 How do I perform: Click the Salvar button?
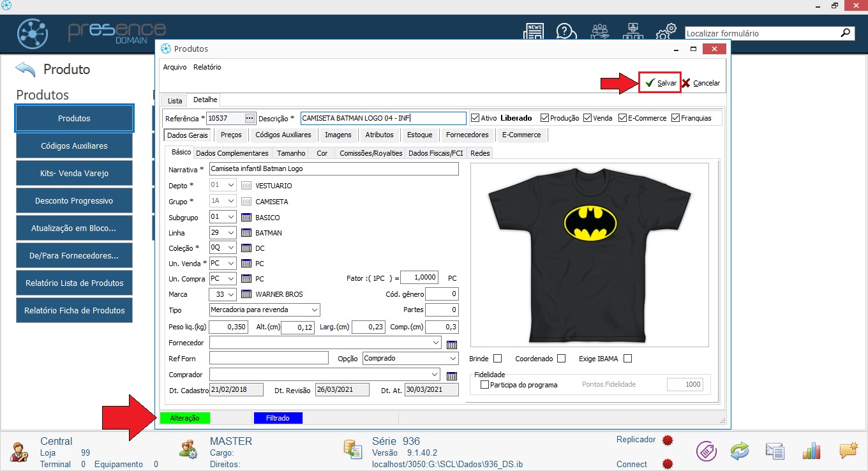pyautogui.click(x=661, y=83)
